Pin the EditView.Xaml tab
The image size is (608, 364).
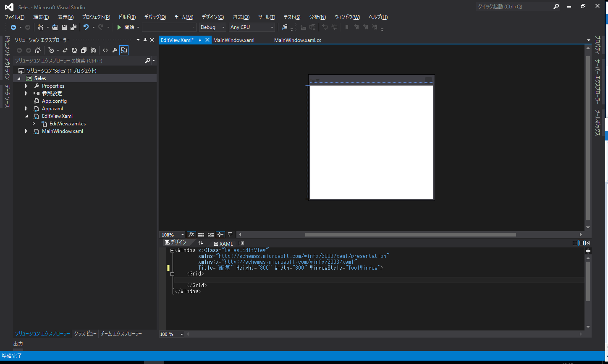[x=200, y=40]
